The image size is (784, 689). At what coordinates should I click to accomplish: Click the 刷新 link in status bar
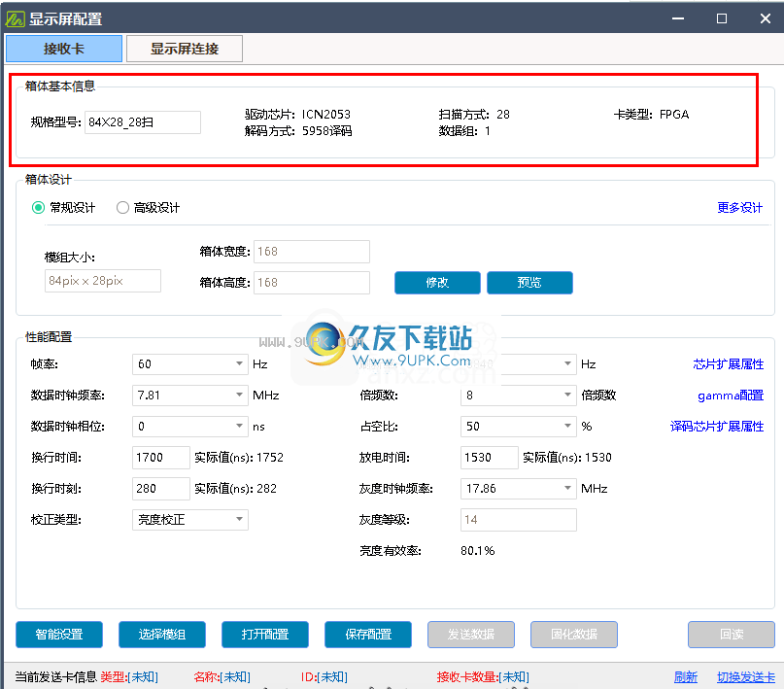point(686,677)
